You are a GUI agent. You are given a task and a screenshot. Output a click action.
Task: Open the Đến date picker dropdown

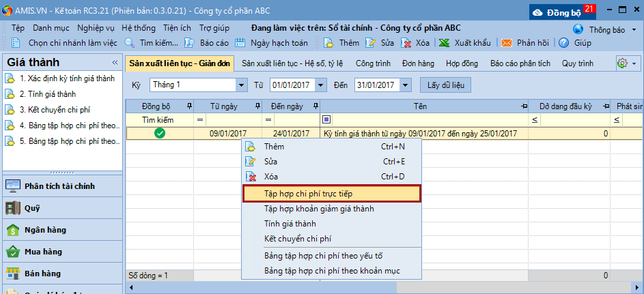[x=406, y=85]
